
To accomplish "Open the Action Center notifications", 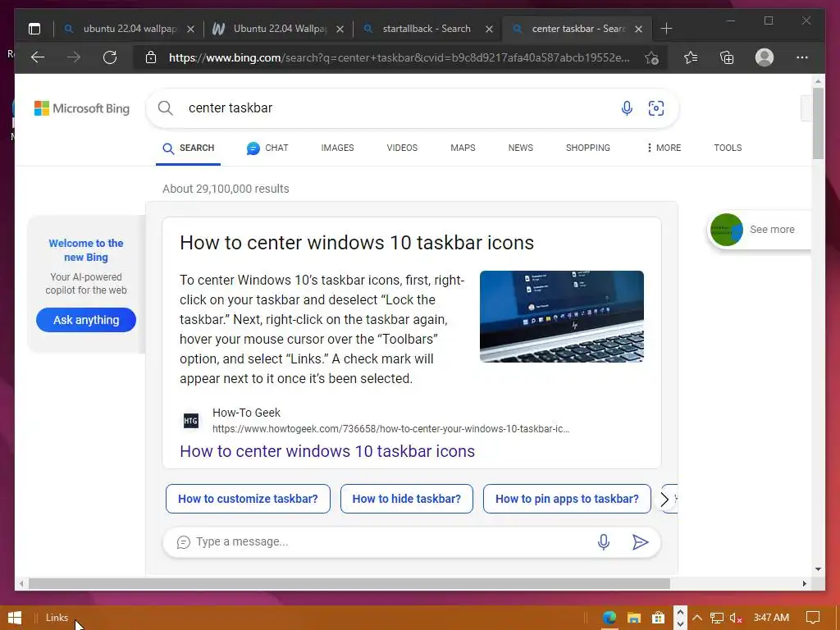I will pos(813,618).
